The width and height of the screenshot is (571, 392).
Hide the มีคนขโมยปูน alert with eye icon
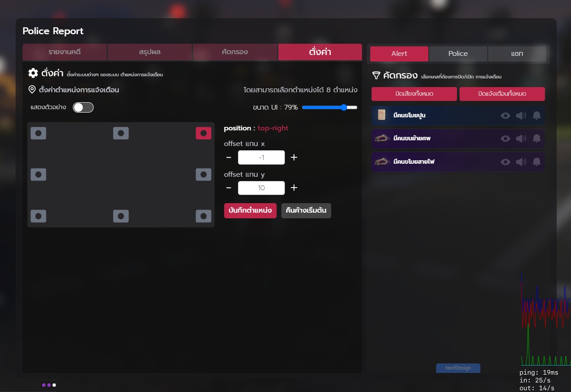pos(505,115)
